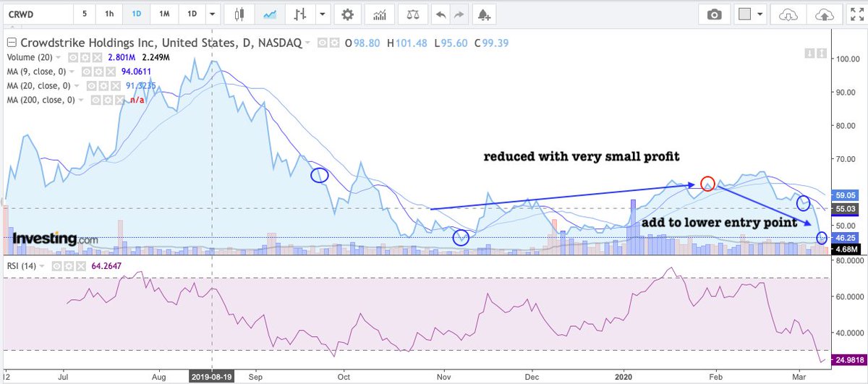Undo last chart action
This screenshot has width=868, height=384.
click(x=441, y=14)
